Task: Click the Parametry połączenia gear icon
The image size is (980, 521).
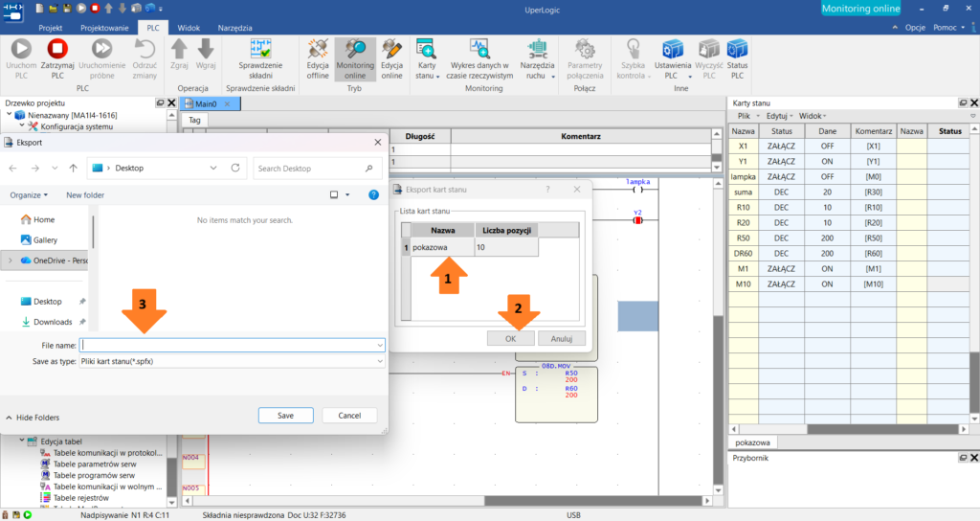Action: 585,49
